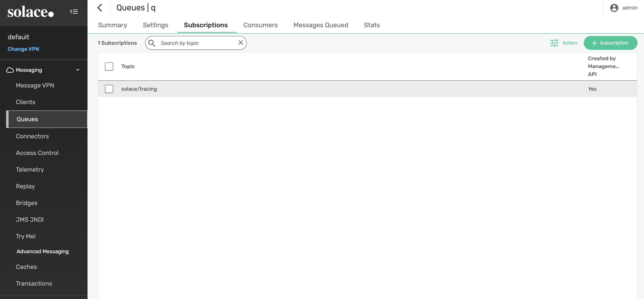Clear the topic search with the X icon
This screenshot has height=299, width=644.
click(x=241, y=43)
